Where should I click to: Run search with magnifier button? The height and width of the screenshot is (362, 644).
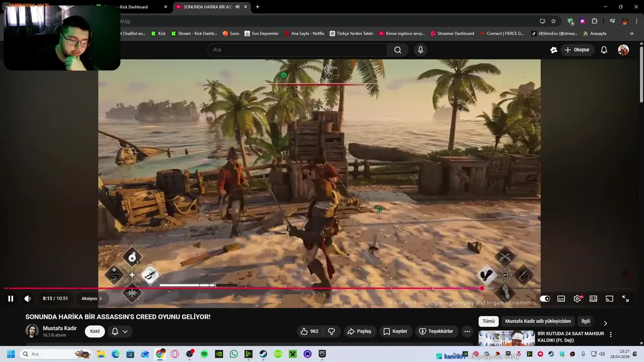(x=398, y=50)
